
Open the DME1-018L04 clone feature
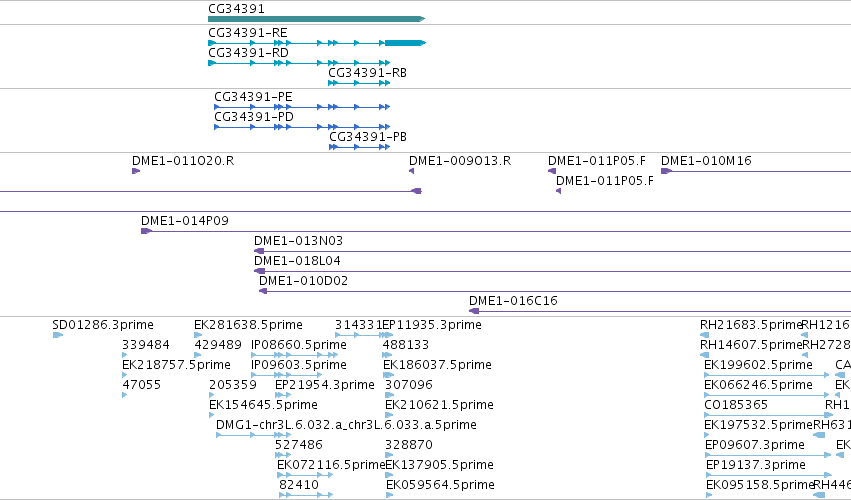(552, 271)
